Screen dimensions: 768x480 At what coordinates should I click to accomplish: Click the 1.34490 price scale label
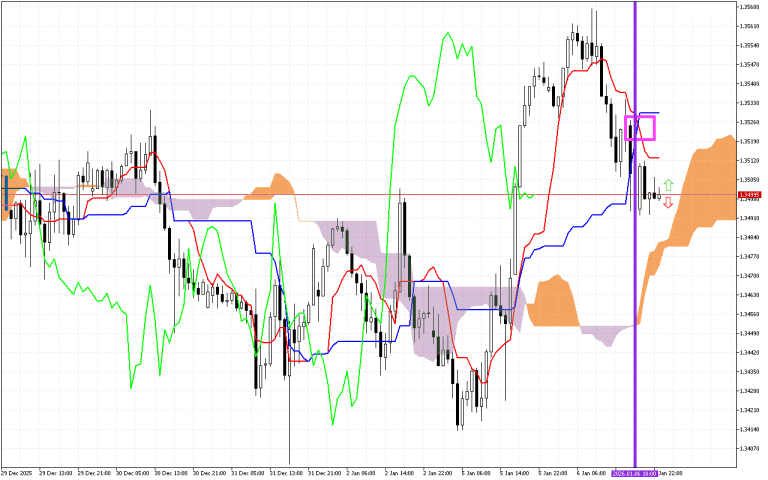click(749, 333)
